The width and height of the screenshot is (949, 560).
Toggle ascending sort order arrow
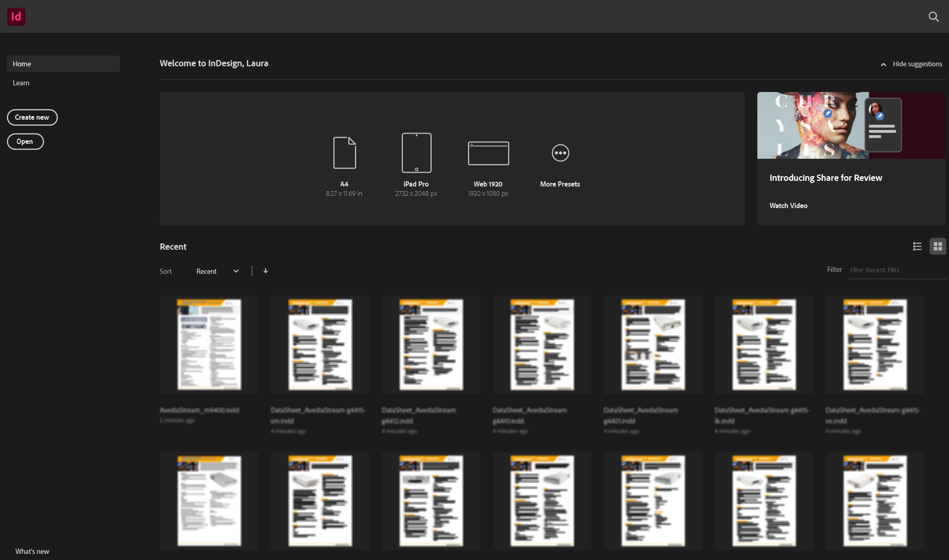(266, 271)
